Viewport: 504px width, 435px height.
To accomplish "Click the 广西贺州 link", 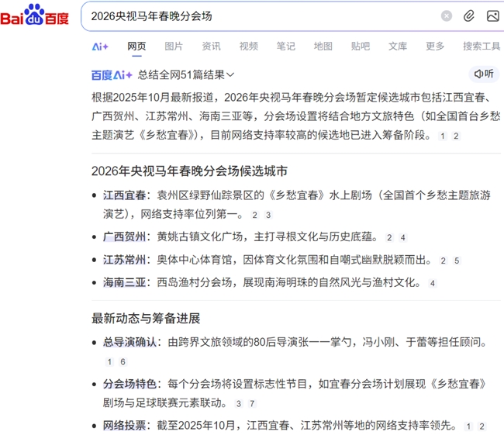I will click(x=124, y=237).
